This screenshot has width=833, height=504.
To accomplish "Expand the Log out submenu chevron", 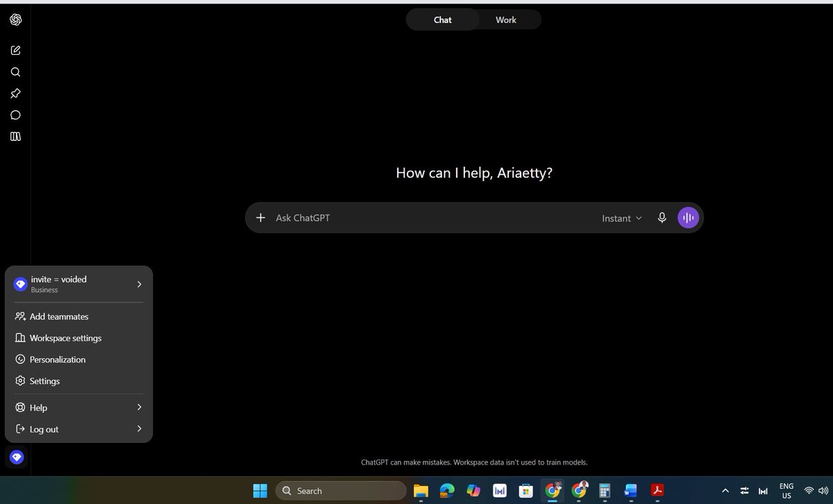I will click(x=139, y=428).
